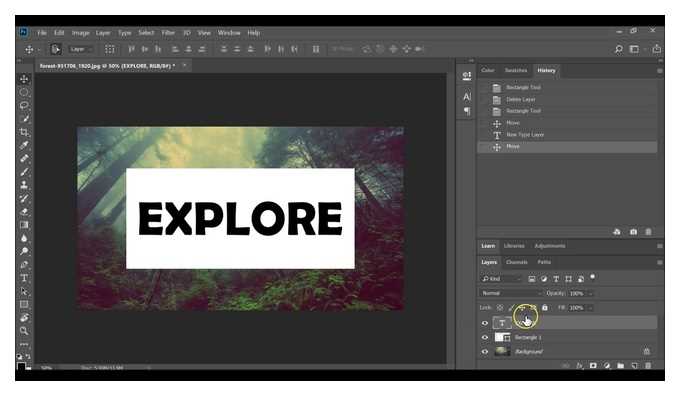Open the History panel menu
This screenshot has width=680, height=396.
660,70
